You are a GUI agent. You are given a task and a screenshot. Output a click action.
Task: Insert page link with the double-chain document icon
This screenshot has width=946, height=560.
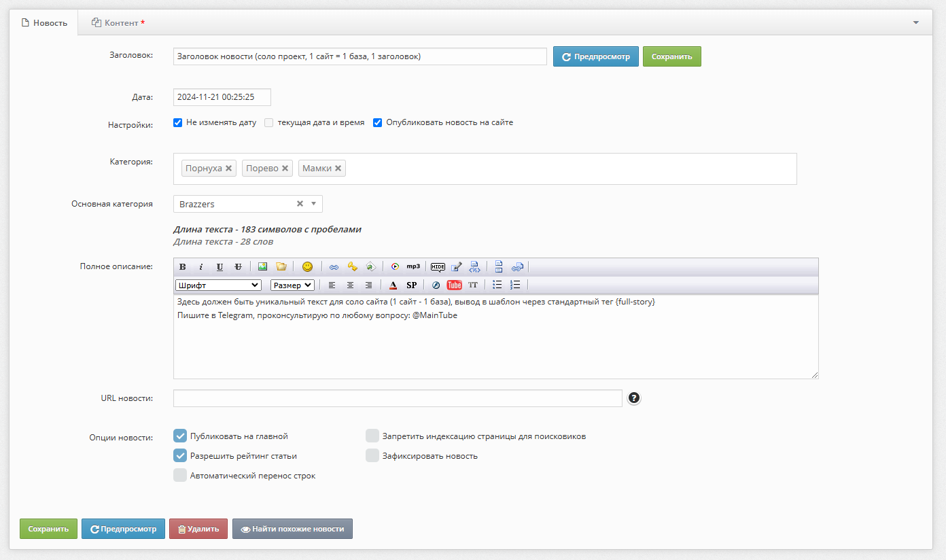(x=517, y=266)
